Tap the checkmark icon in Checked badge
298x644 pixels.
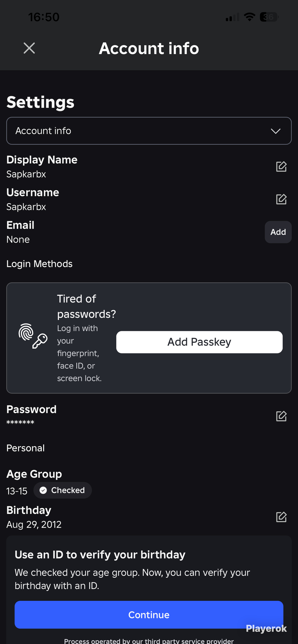43,490
